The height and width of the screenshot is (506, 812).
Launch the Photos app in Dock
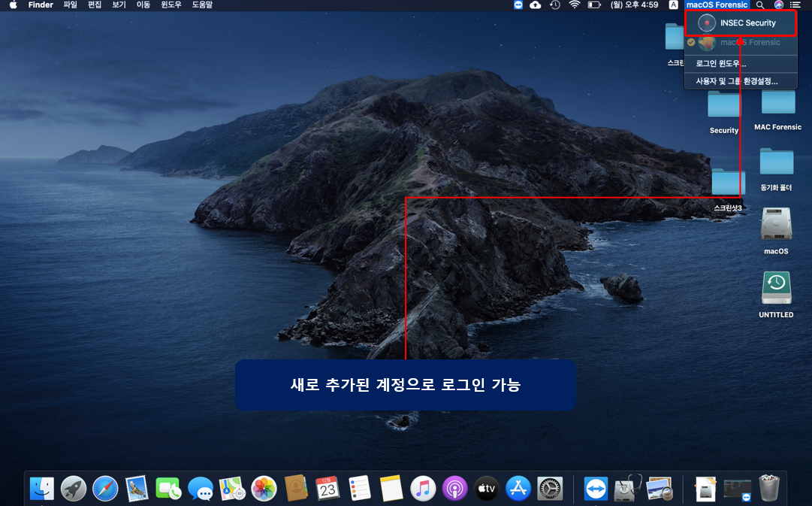[x=264, y=489]
